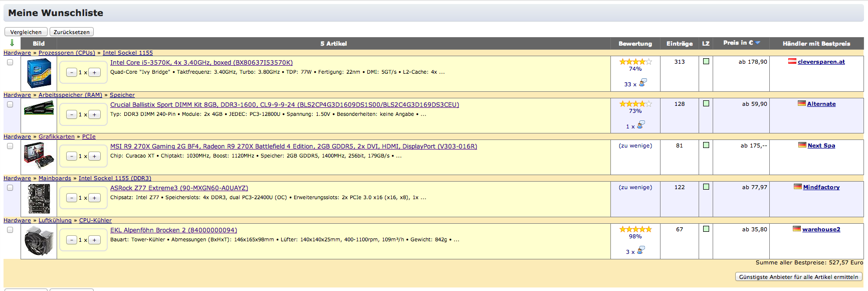
Task: Click Intel Core i5 processor thumbnail
Action: (x=39, y=73)
